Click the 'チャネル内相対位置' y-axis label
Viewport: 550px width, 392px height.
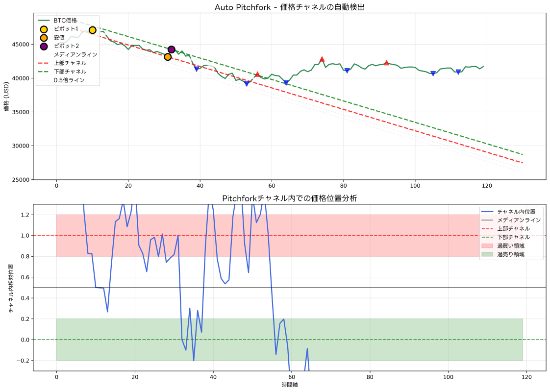pos(11,289)
